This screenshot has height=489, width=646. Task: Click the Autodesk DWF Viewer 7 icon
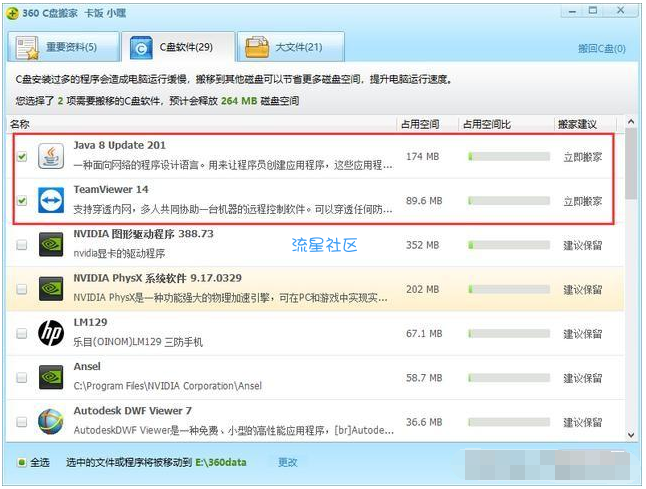(x=51, y=421)
